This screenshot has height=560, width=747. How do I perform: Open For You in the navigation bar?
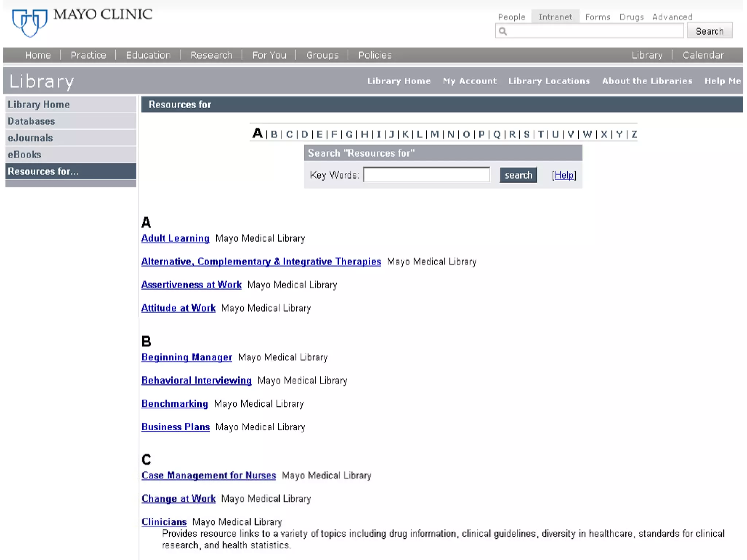pos(269,55)
